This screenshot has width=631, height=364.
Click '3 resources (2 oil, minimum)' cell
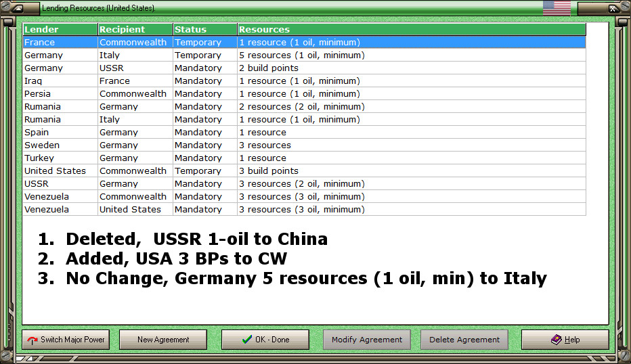[412, 184]
